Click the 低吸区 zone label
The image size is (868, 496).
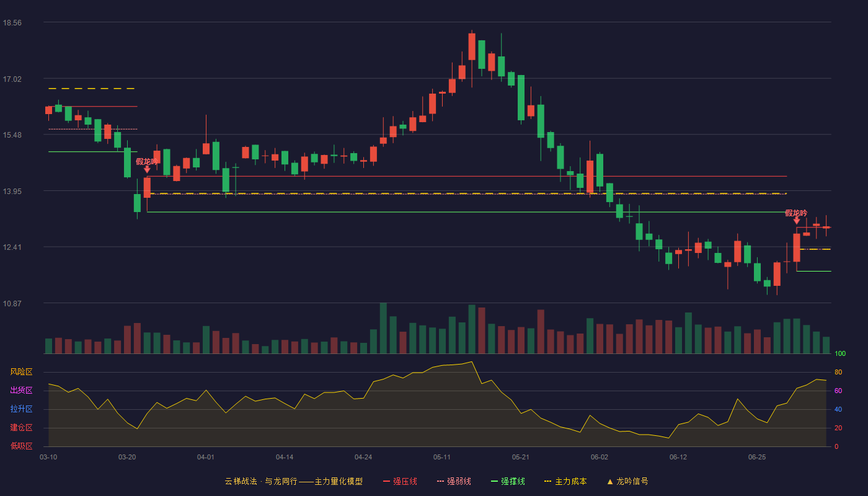[22, 446]
